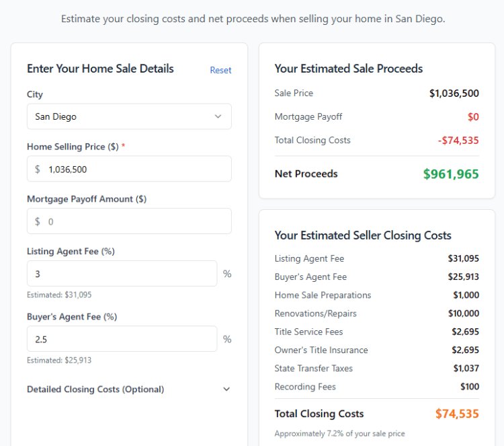Click the Mortgage Payoff $0 value
504x446 pixels.
473,117
